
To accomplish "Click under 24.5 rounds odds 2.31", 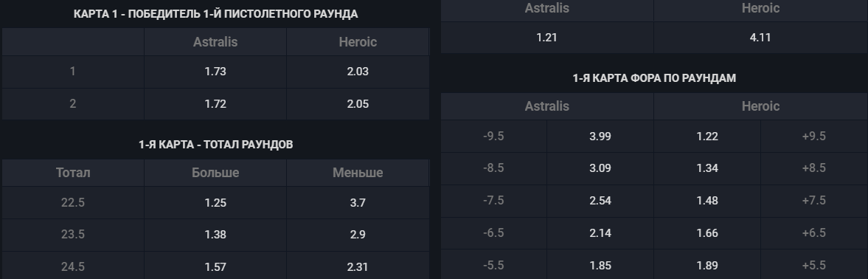I will (358, 266).
